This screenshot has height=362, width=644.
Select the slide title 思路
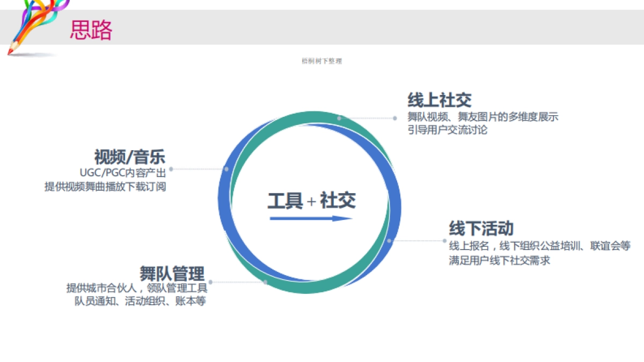(x=92, y=31)
